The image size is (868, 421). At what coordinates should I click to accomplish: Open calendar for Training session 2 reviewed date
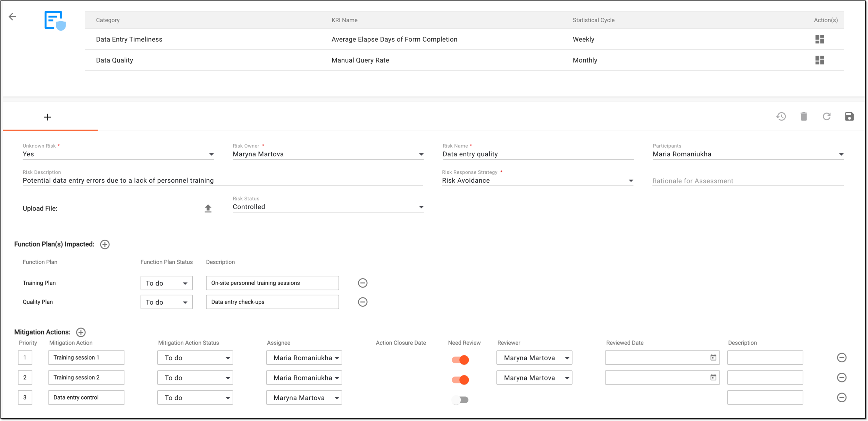713,378
